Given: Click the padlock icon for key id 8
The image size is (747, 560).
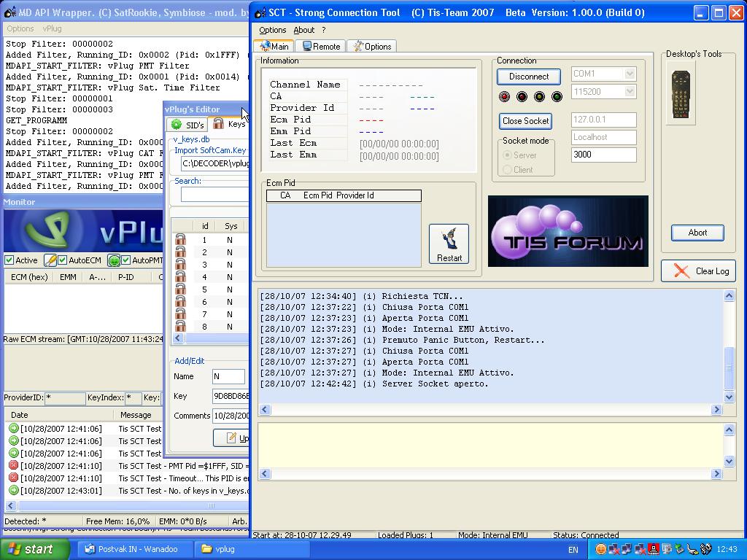Looking at the screenshot, I should (x=181, y=326).
